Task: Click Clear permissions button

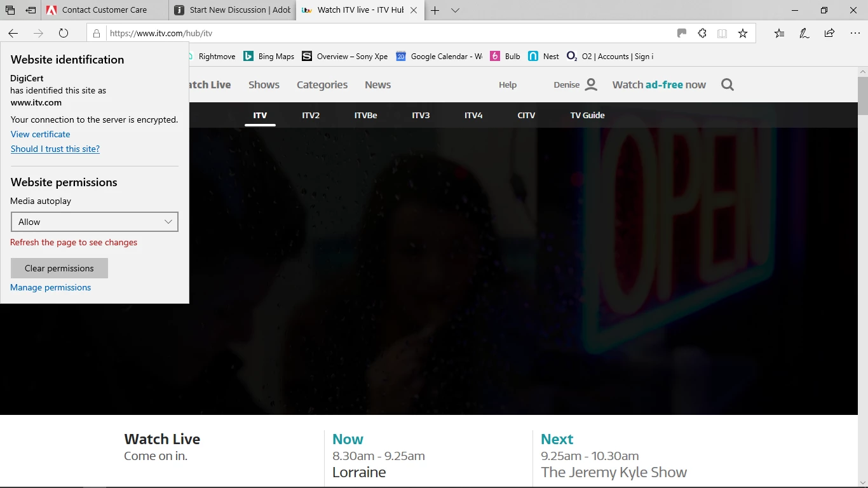Action: coord(59,268)
